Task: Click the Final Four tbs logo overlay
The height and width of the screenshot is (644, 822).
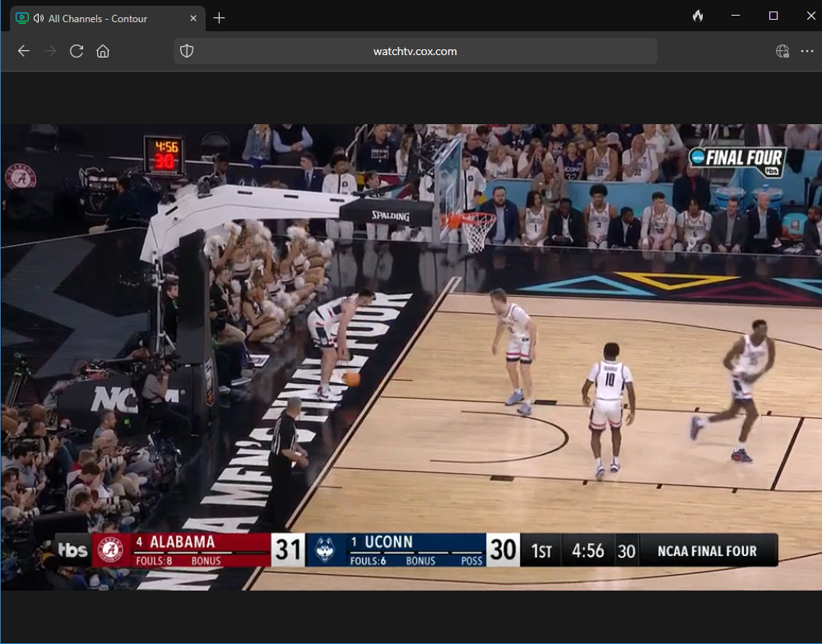Action: click(736, 161)
